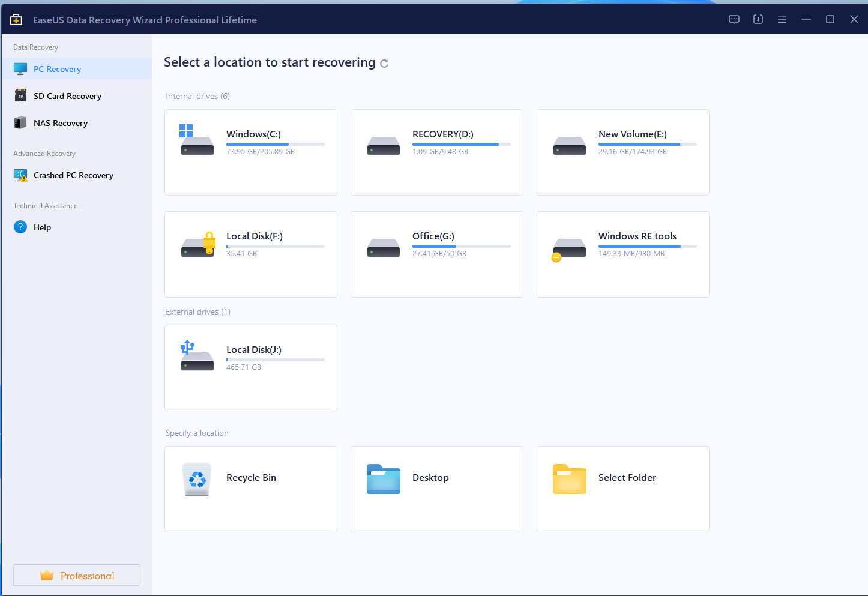Select the Windows(C:) drive icon
The height and width of the screenshot is (596, 868).
point(197,142)
